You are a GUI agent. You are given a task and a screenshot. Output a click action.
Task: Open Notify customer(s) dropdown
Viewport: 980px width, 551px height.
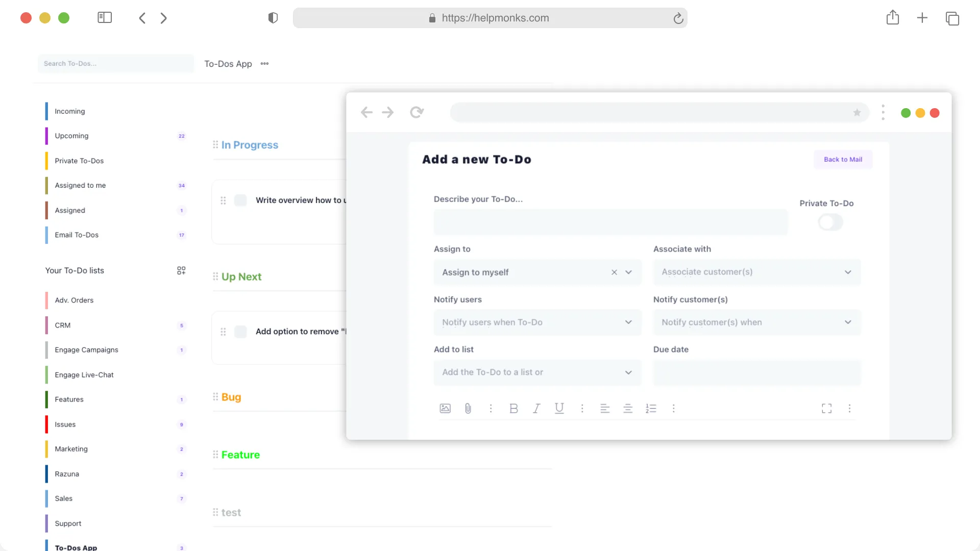(757, 322)
